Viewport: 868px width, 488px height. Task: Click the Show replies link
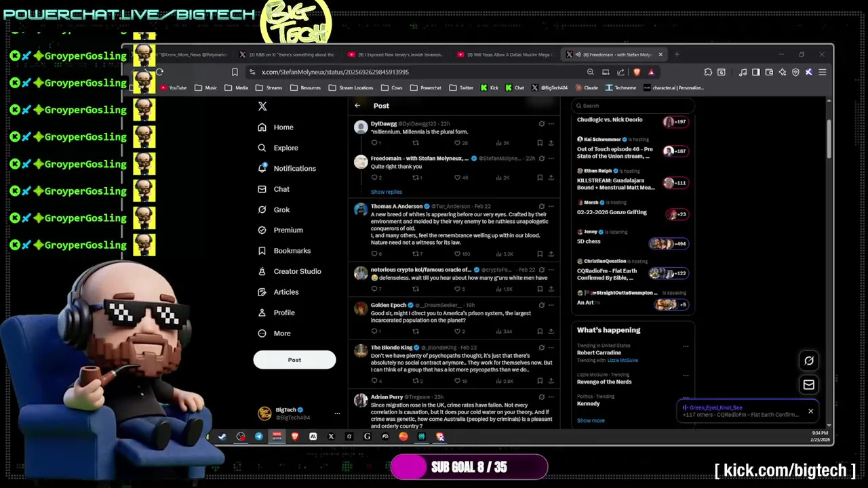386,192
